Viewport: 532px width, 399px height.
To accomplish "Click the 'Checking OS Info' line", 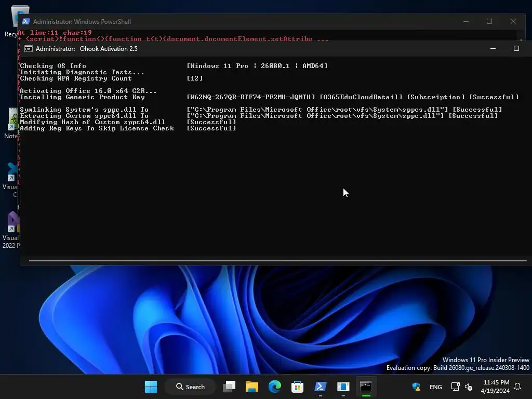I will (53, 66).
